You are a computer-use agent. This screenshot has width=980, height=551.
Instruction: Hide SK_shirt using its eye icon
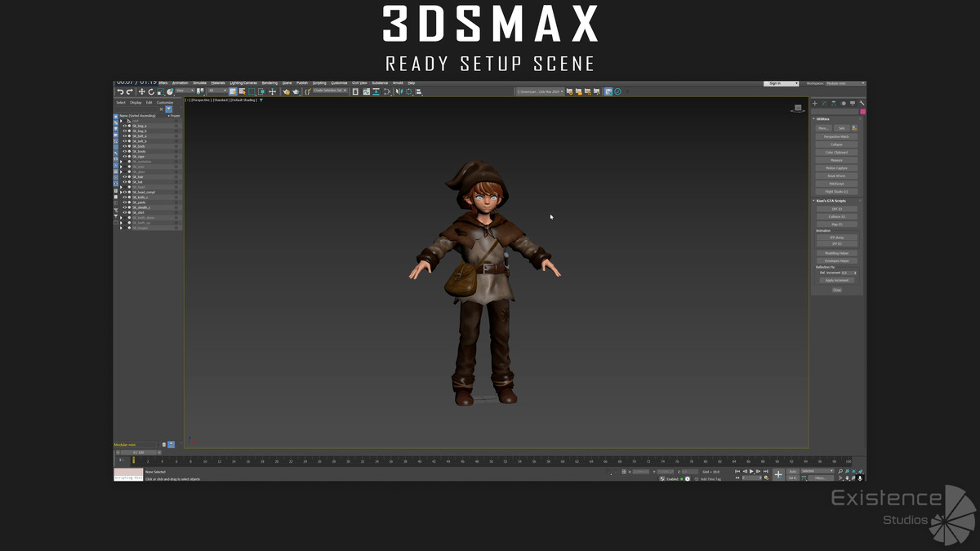(124, 213)
